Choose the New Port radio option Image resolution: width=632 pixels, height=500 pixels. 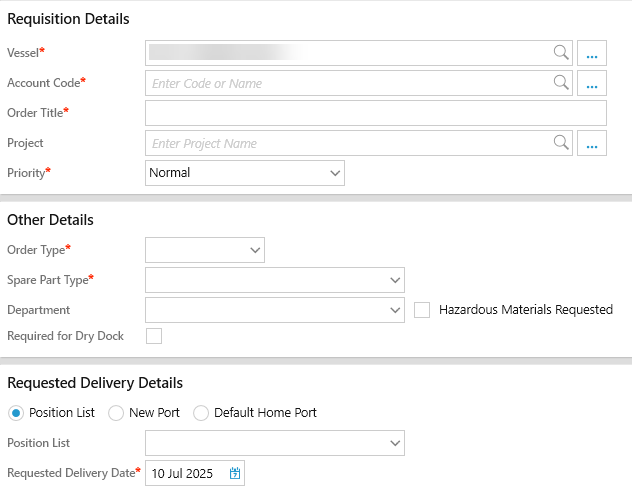tap(116, 412)
